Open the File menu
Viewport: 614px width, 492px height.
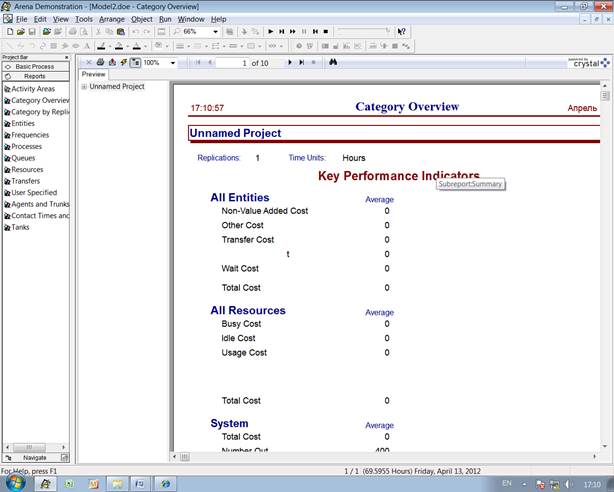22,19
